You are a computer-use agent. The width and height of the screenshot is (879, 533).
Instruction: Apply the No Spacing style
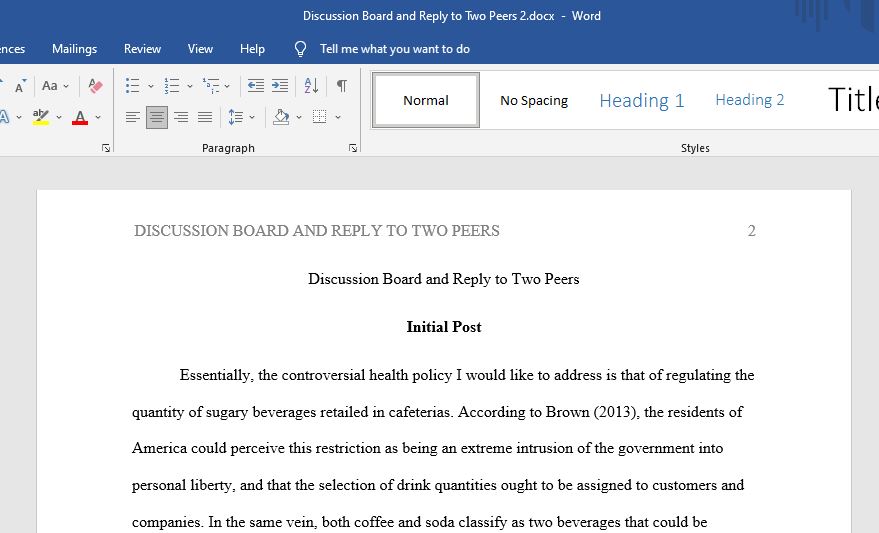[534, 100]
